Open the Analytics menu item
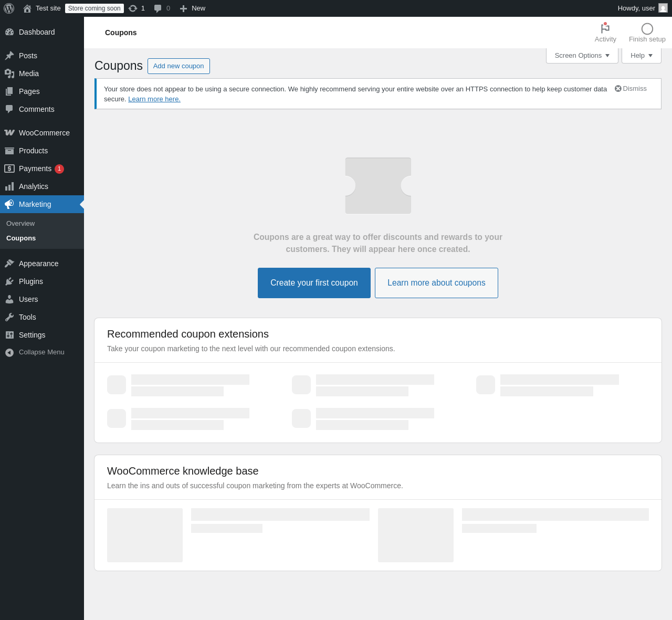The width and height of the screenshot is (672, 620). 42,186
